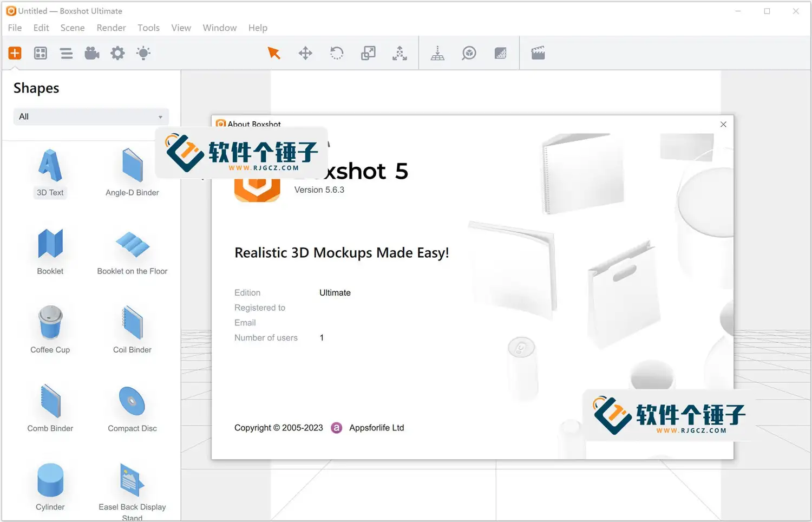
Task: Open the Add Shapes panel icon
Action: click(15, 53)
